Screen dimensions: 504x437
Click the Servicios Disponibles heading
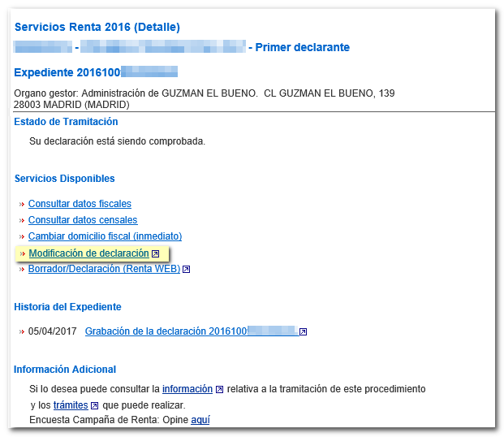tap(64, 179)
